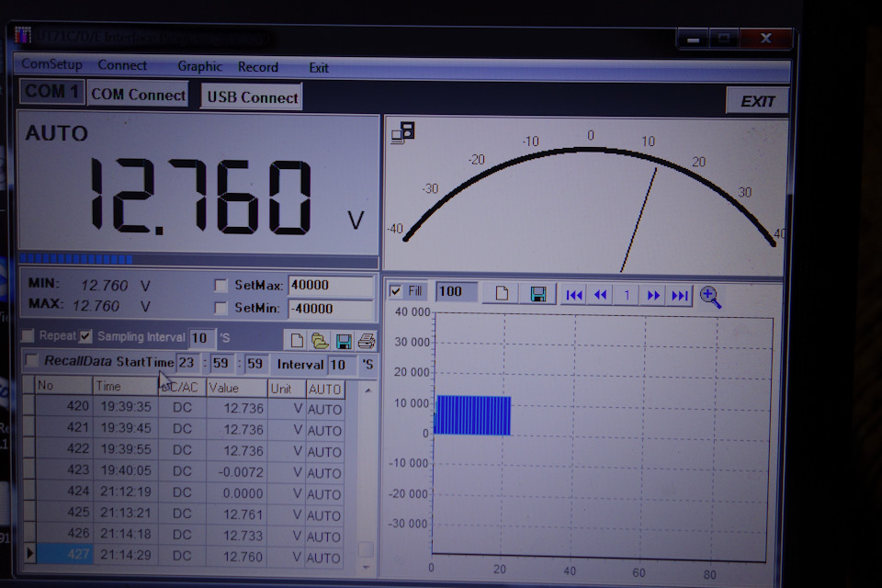Click the USB Connect button

coord(252,96)
